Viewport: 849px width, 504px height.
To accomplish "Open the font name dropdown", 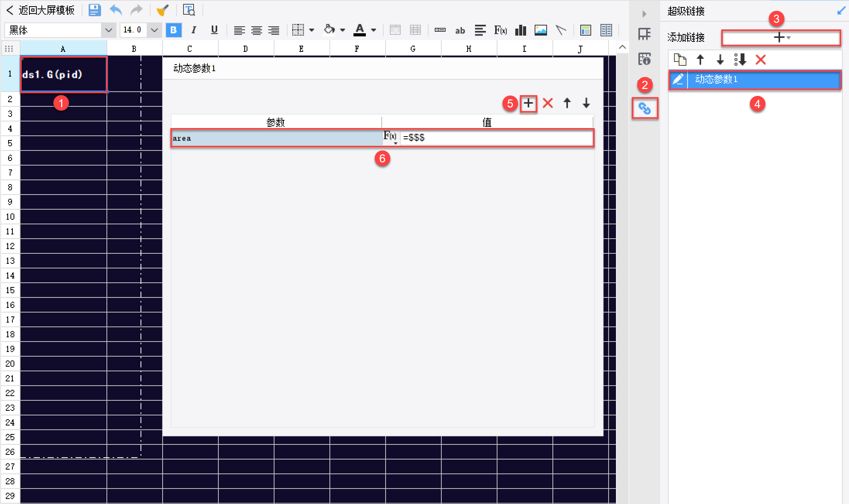I will [x=109, y=30].
